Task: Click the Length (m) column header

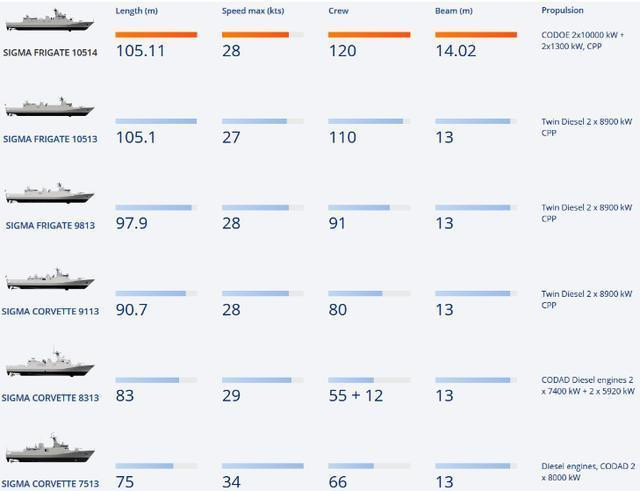Action: click(x=137, y=10)
